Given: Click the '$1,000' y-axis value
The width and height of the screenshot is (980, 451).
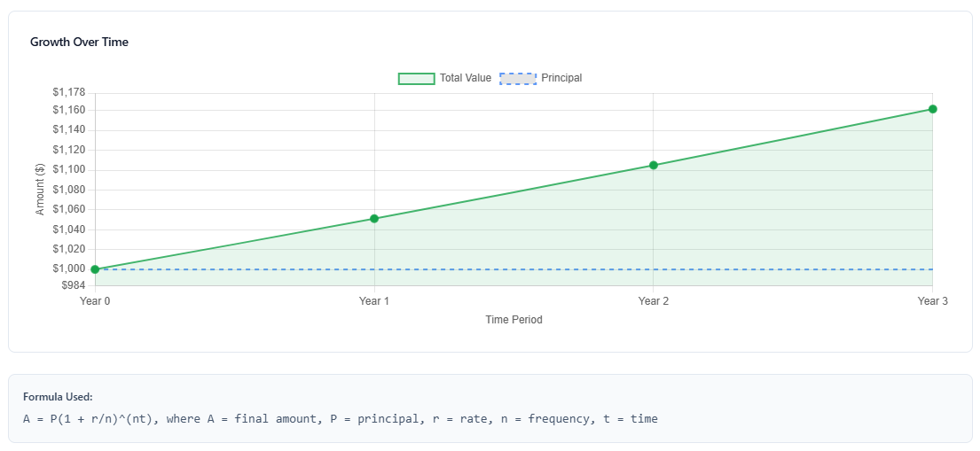Looking at the screenshot, I should pyautogui.click(x=69, y=269).
